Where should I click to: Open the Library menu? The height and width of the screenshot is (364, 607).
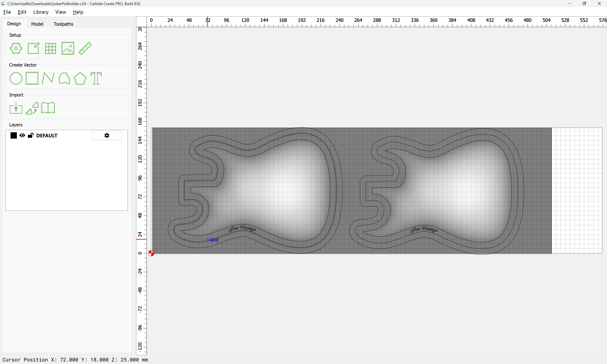tap(41, 12)
